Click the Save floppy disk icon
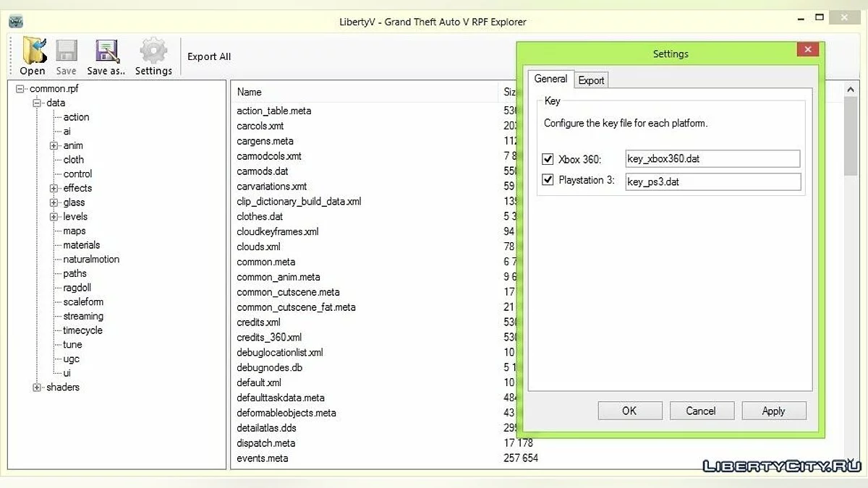The width and height of the screenshot is (868, 488). click(x=67, y=52)
